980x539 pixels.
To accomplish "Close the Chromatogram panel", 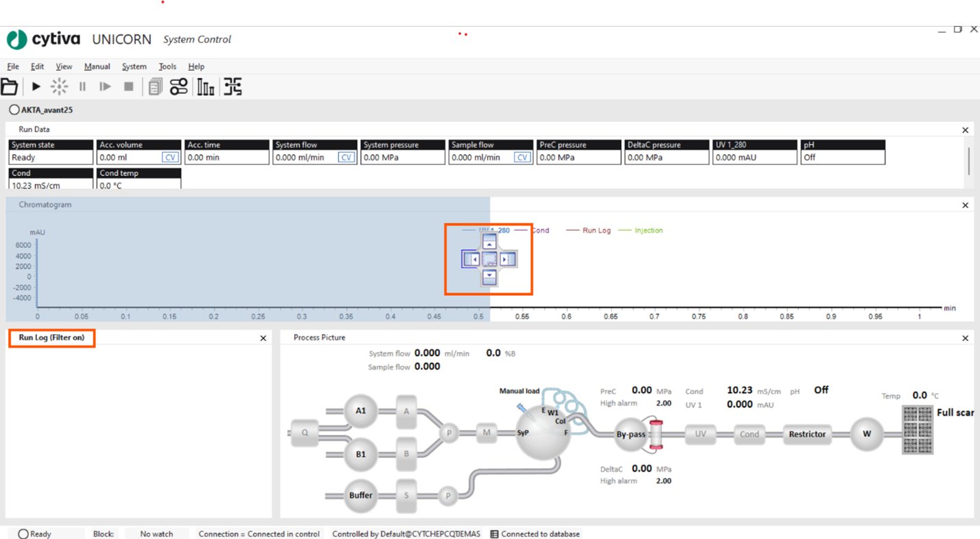I will tap(965, 205).
